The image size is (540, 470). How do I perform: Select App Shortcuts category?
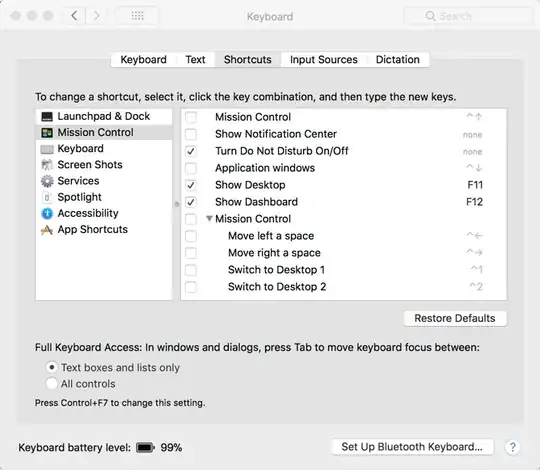tap(104, 230)
